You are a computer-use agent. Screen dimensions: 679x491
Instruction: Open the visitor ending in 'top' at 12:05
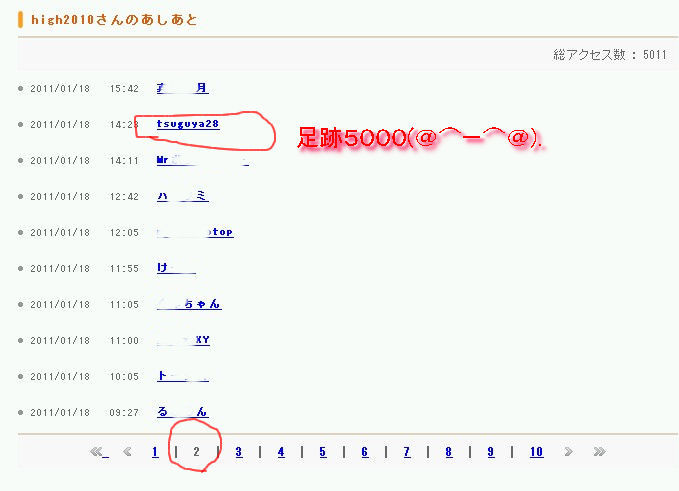pyautogui.click(x=195, y=232)
